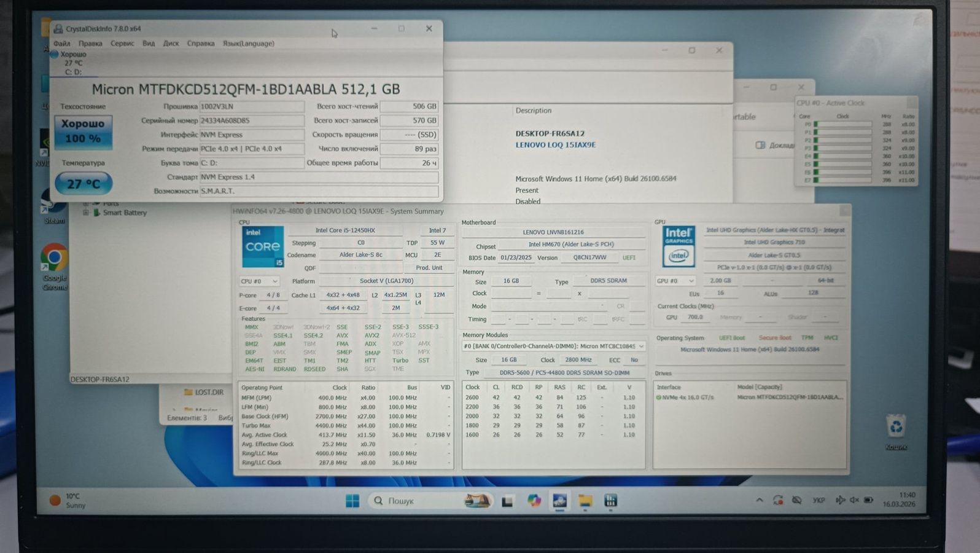
Task: Click the Intel Core i5 CPU logo
Action: click(x=263, y=246)
